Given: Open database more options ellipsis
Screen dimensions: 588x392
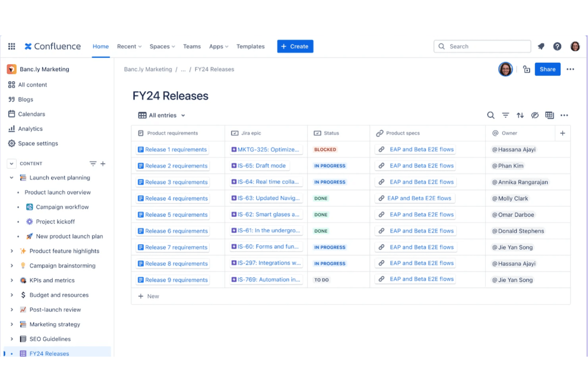Looking at the screenshot, I should [564, 115].
